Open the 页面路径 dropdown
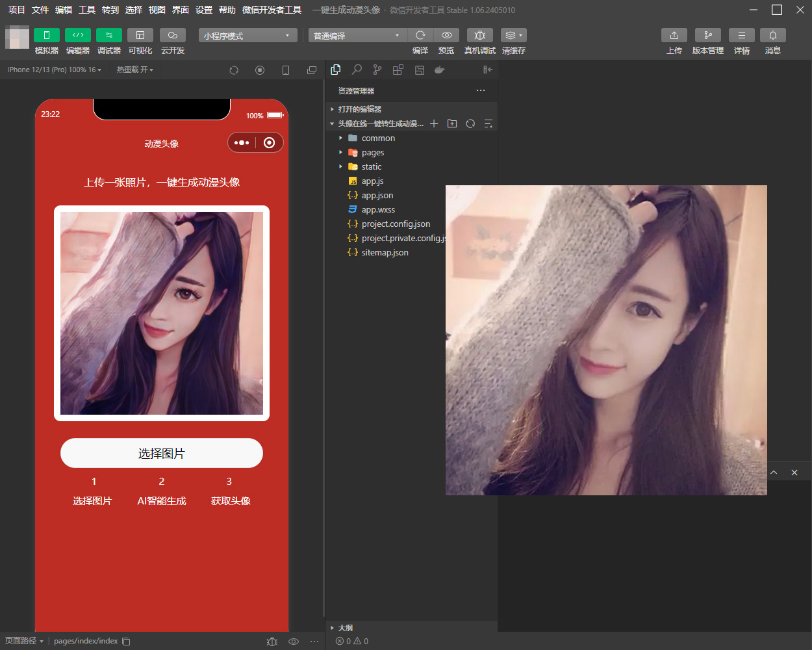 (24, 642)
